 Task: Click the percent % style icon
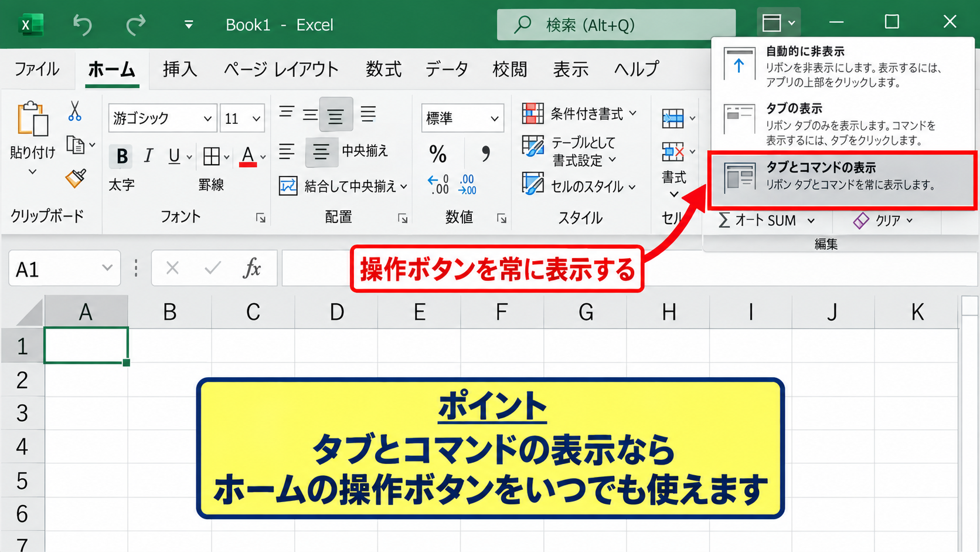(x=438, y=154)
